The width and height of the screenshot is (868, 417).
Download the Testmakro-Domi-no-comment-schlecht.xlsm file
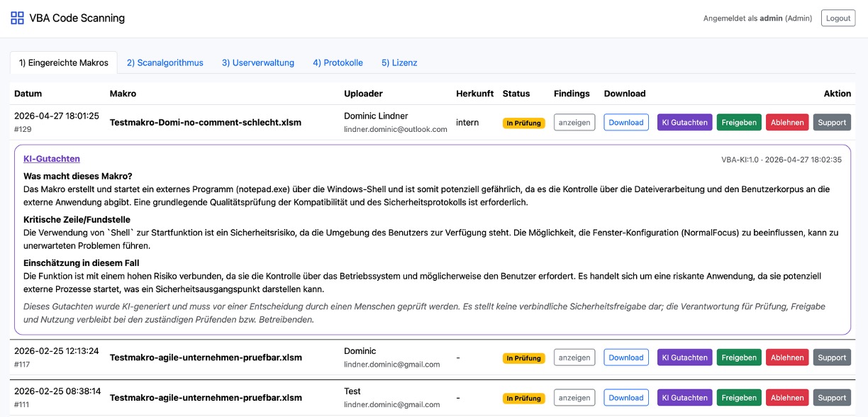(625, 123)
